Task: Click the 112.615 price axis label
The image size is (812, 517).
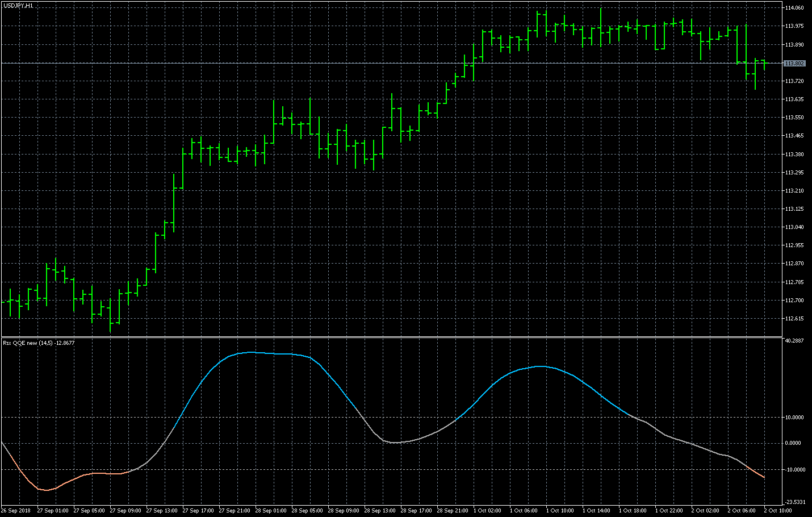Action: (794, 319)
